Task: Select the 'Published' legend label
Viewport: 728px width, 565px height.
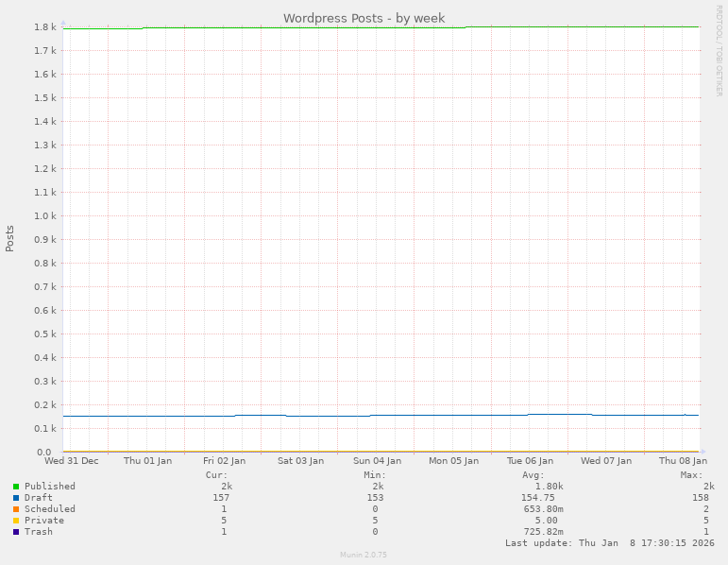Action: pos(50,487)
